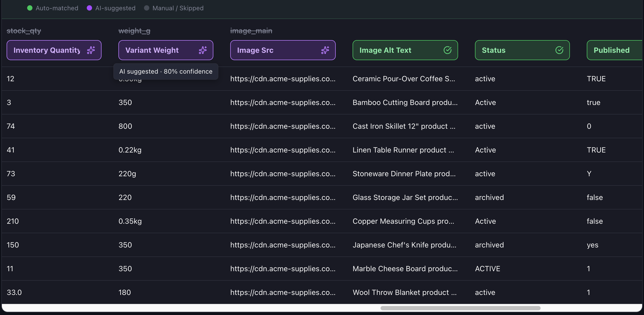The height and width of the screenshot is (315, 644).
Task: Click the Published cell showing Y
Action: pos(589,174)
